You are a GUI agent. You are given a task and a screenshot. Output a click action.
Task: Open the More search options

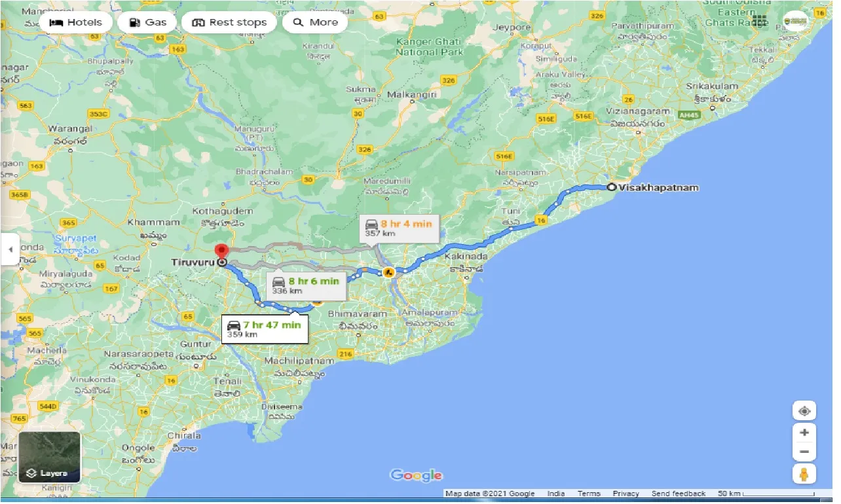tap(315, 22)
